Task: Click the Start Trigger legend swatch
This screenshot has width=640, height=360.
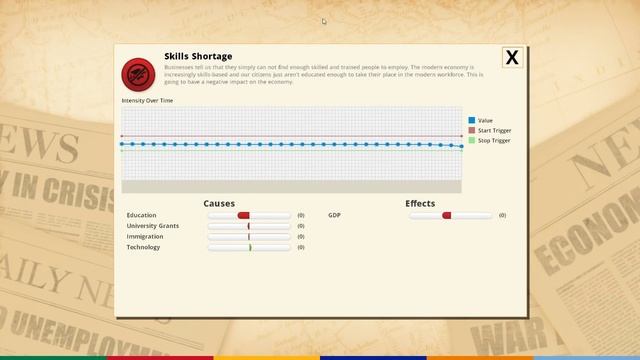Action: (472, 130)
